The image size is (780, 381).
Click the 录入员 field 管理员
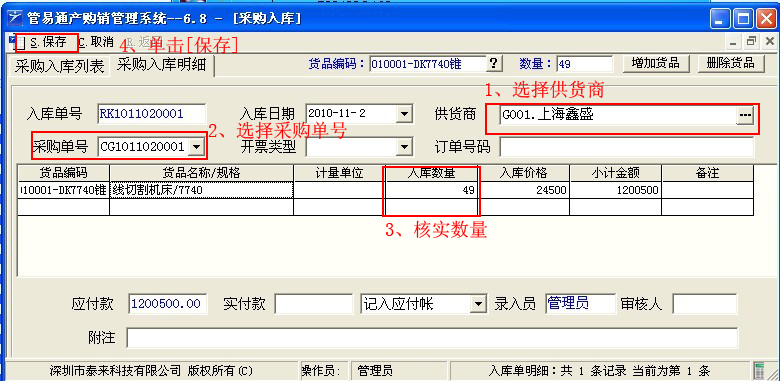tap(580, 303)
